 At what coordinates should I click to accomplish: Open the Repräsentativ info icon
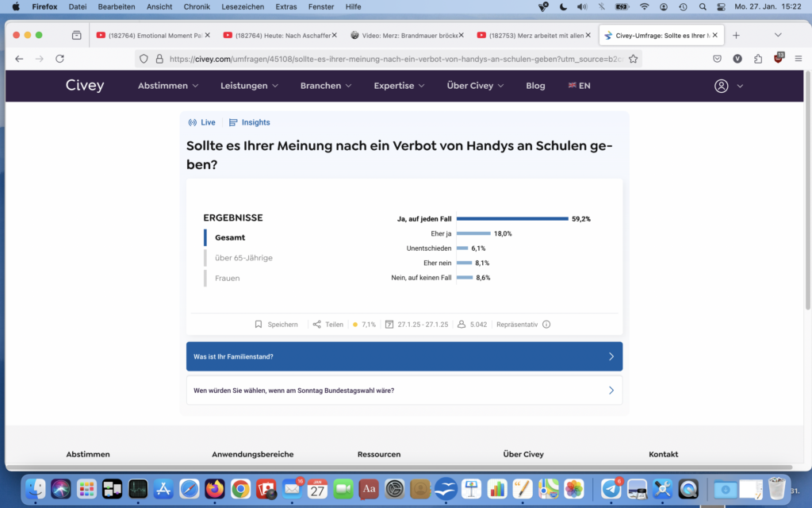pyautogui.click(x=546, y=325)
